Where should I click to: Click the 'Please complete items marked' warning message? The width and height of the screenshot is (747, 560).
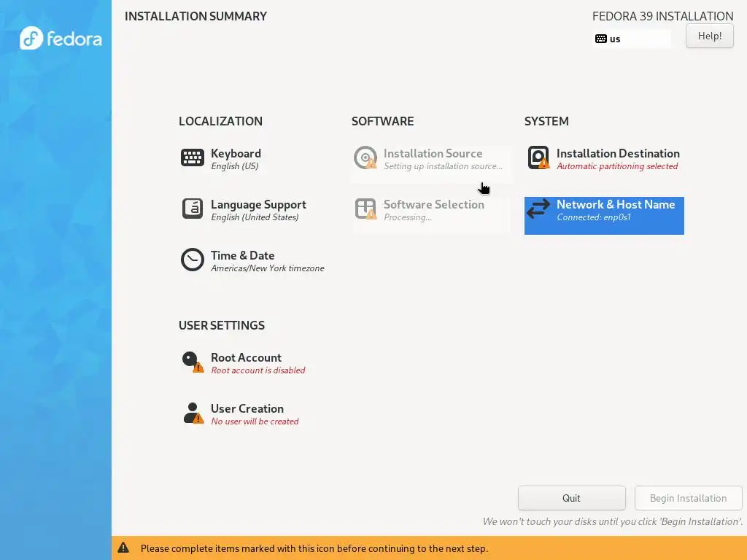314,548
